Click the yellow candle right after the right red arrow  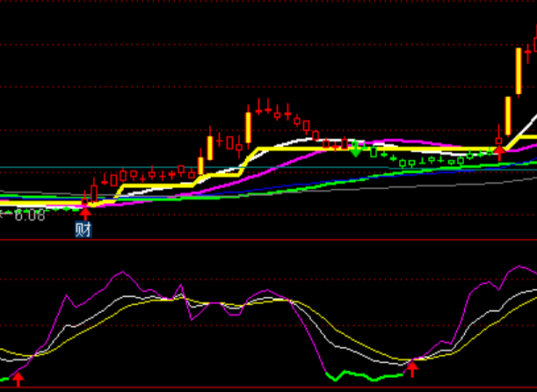click(508, 115)
